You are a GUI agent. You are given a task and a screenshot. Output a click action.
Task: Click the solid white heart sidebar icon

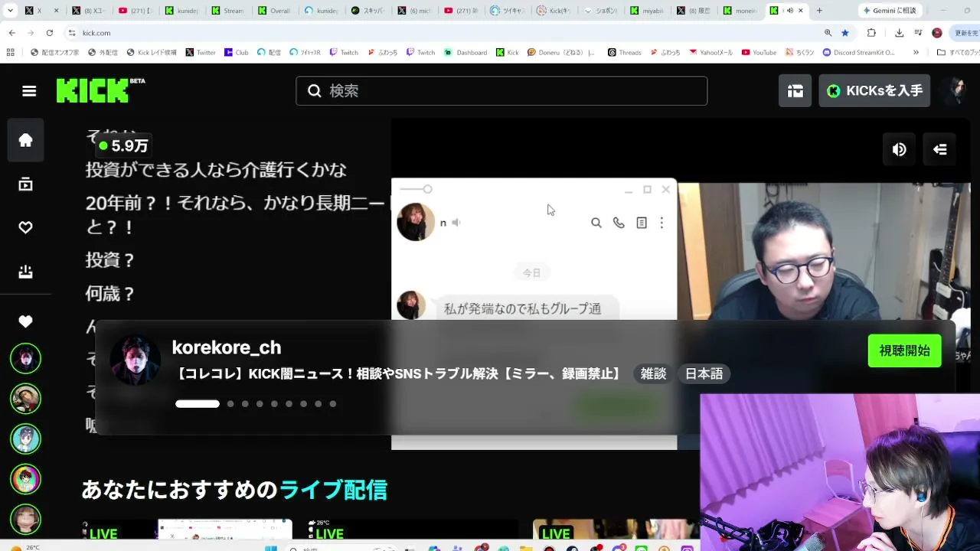[x=26, y=322]
